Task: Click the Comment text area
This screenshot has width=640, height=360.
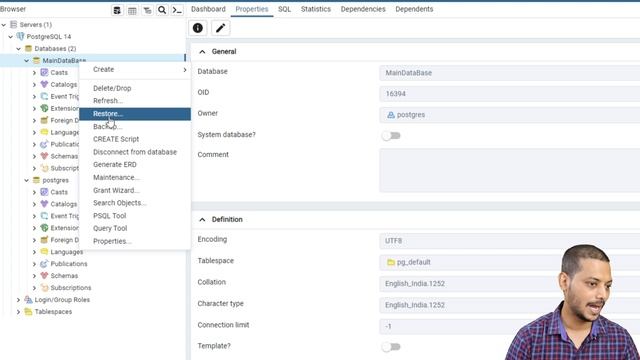Action: 509,170
